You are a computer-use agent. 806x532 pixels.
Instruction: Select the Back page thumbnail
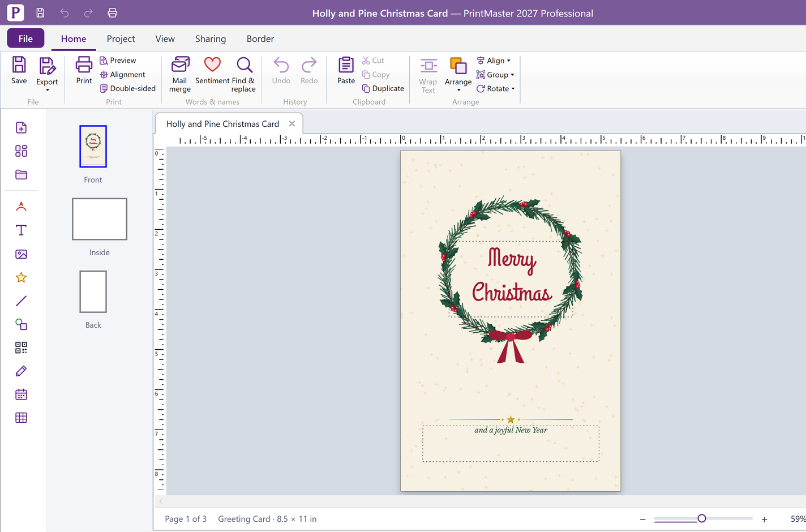tap(93, 291)
